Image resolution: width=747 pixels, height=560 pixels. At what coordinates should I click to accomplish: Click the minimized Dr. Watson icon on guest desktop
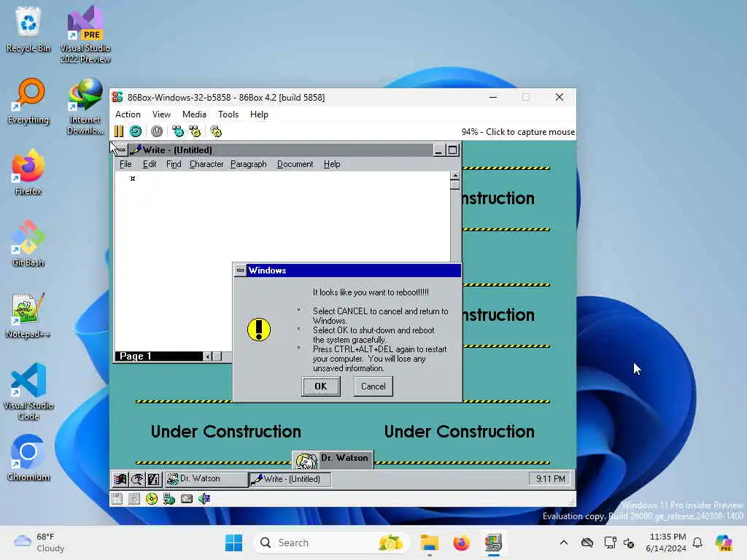pyautogui.click(x=333, y=459)
